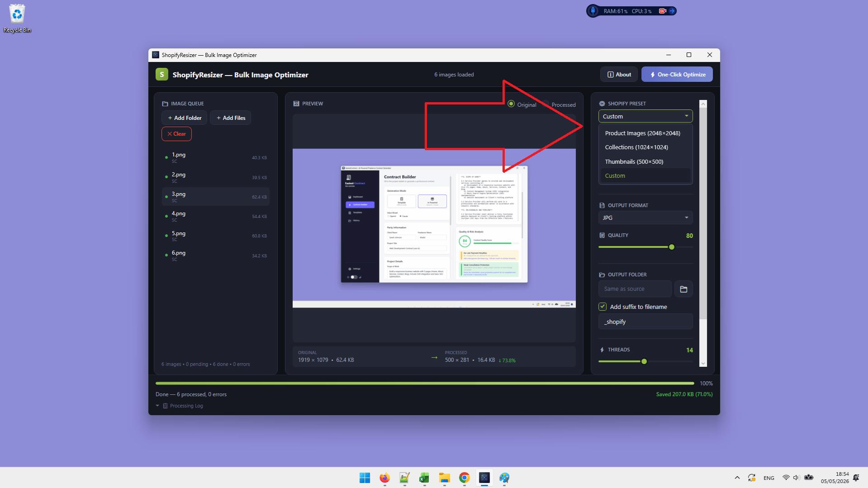Select the Original preview radio button

click(511, 104)
